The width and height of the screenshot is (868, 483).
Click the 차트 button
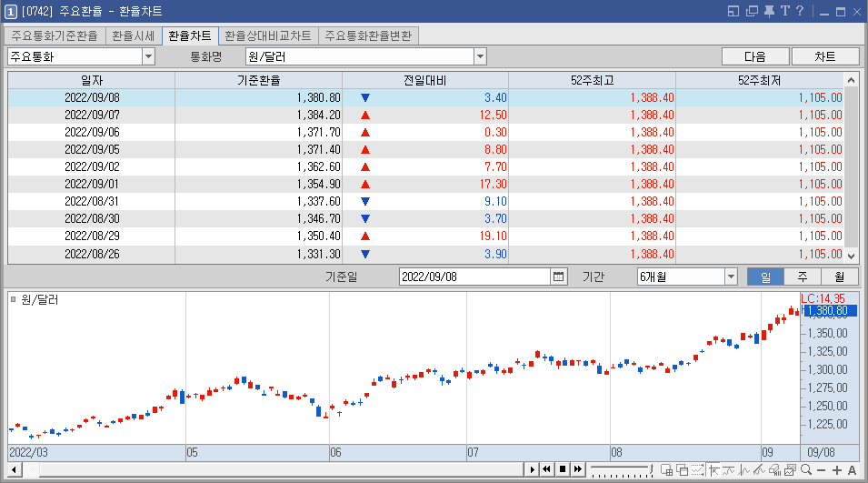825,56
